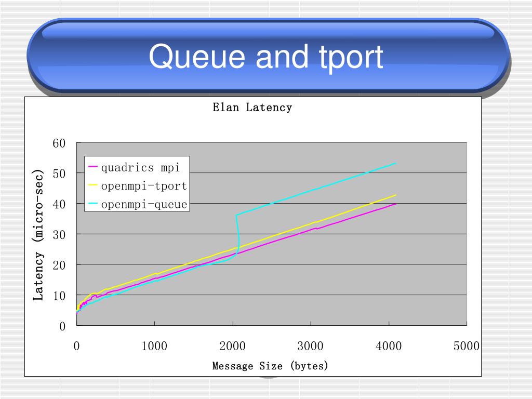This screenshot has width=532, height=399.
Task: Click the y-axis value 10
Action: click(59, 296)
